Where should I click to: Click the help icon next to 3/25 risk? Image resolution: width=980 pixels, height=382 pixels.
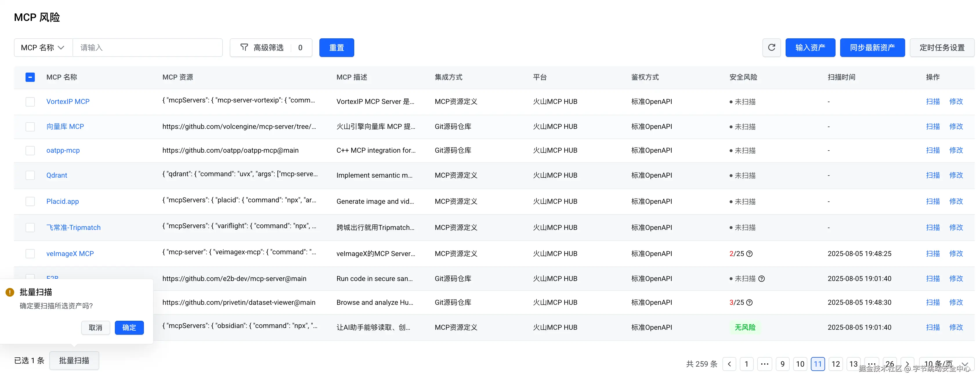point(749,302)
